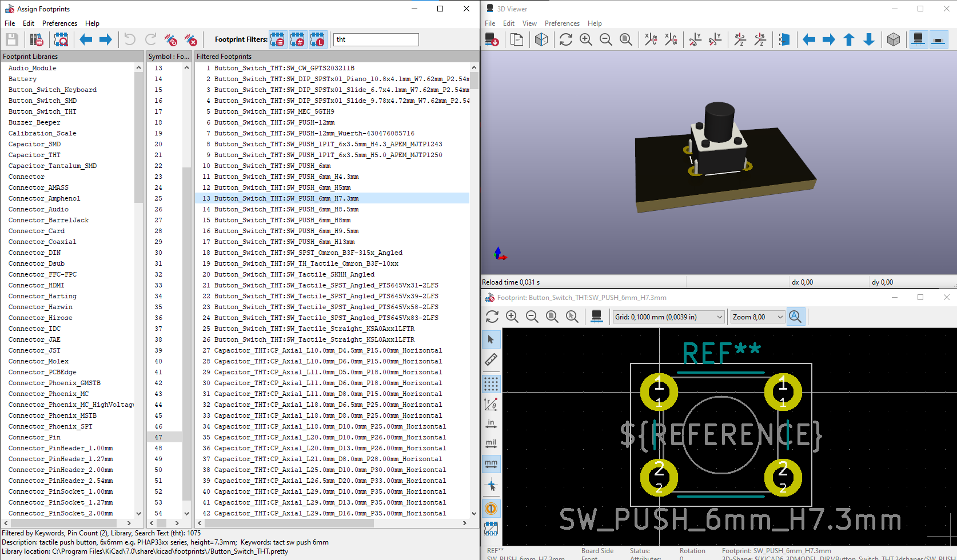This screenshot has height=560, width=957.
Task: Toggle pad number display
Action: [x=491, y=509]
